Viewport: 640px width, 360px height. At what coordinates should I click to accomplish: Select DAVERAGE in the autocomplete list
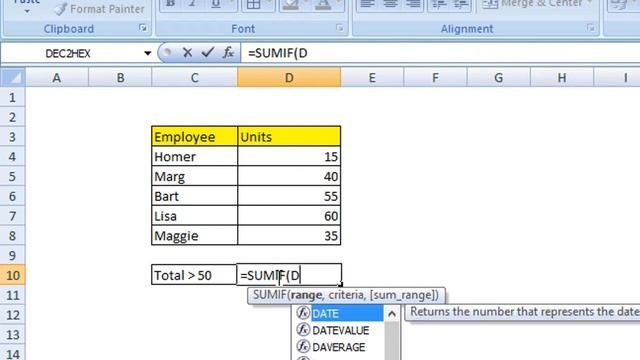click(x=339, y=347)
